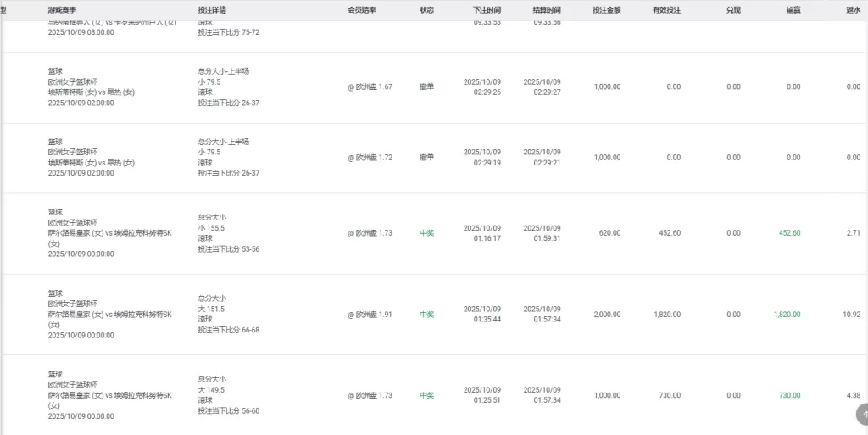Click 撤单 status on the 1.72 odds row
Image resolution: width=868 pixels, height=435 pixels.
click(426, 158)
